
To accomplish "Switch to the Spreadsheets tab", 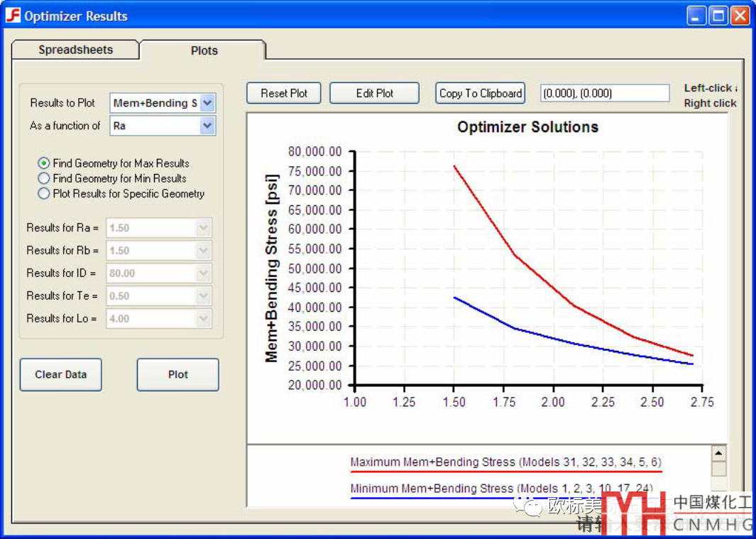I will (x=75, y=50).
